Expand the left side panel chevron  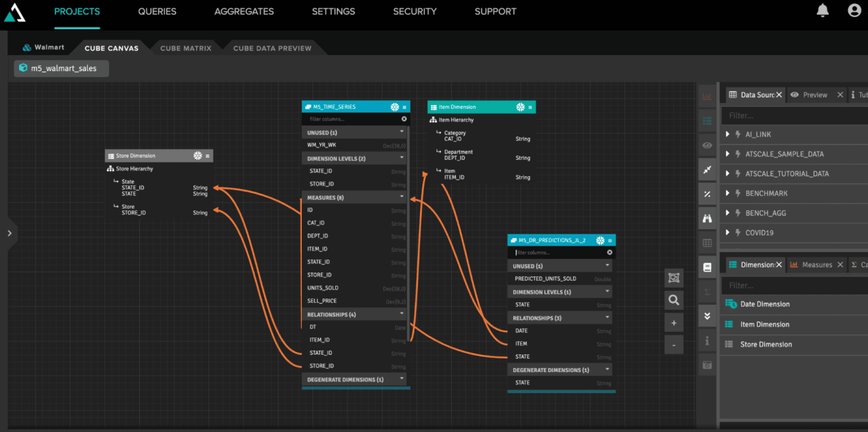pyautogui.click(x=10, y=233)
